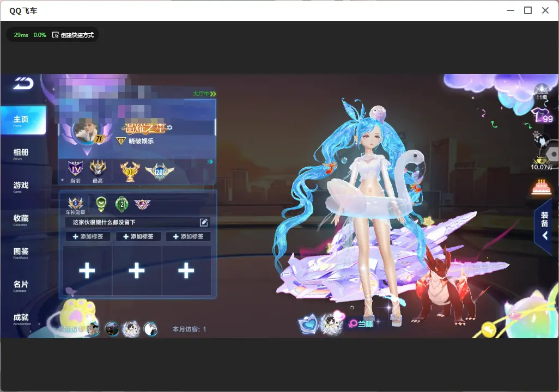
Task: Click the 1200 winged badge
Action: [x=160, y=171]
